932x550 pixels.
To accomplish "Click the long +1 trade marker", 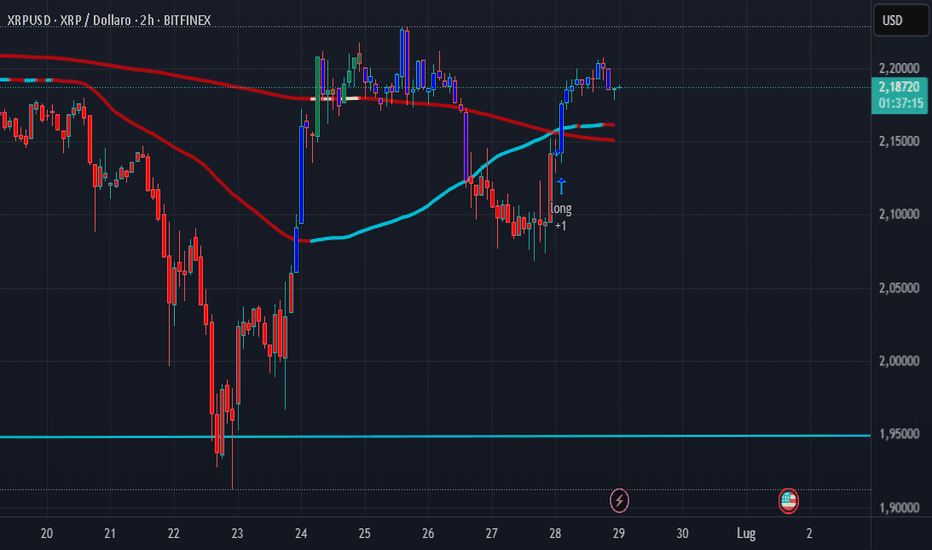I will tap(561, 217).
